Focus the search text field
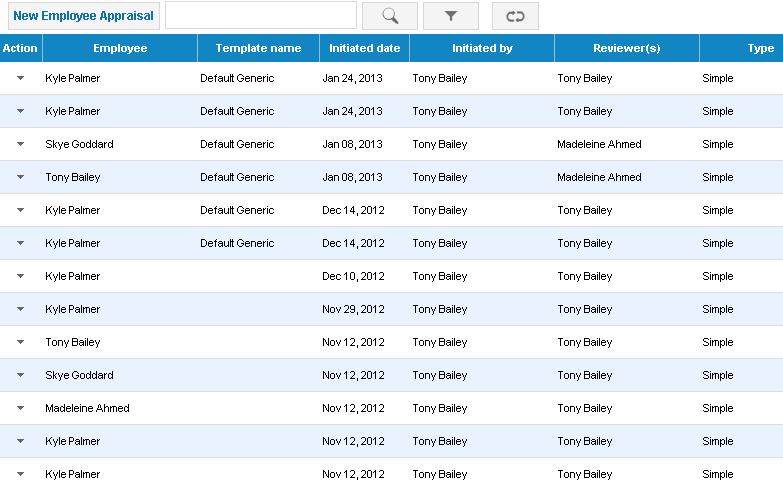The height and width of the screenshot is (484, 783). coord(261,15)
